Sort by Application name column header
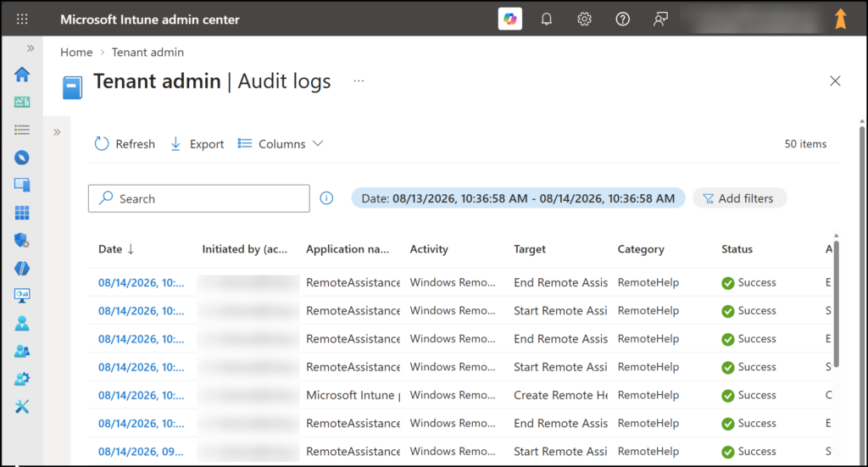This screenshot has width=868, height=467. 348,249
